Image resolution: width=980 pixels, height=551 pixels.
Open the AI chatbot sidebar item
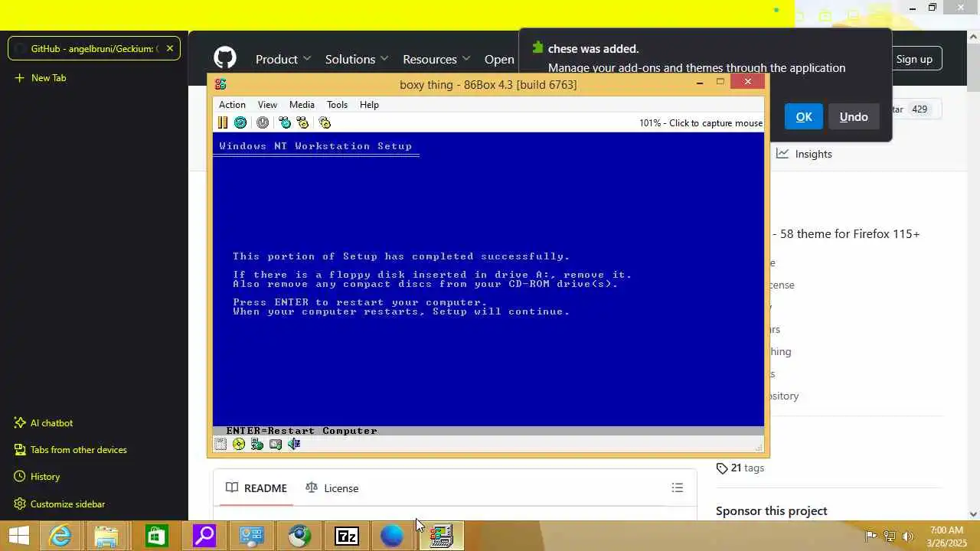(x=44, y=422)
